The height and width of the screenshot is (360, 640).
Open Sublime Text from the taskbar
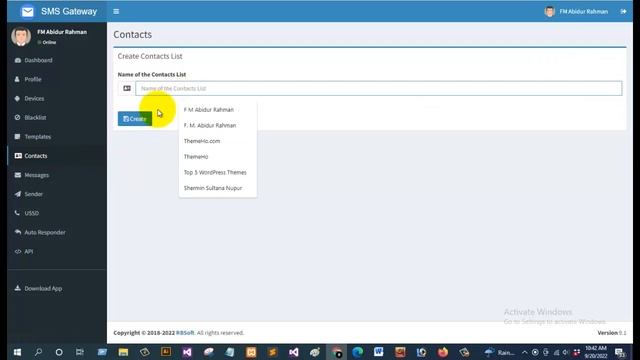[x=272, y=352]
